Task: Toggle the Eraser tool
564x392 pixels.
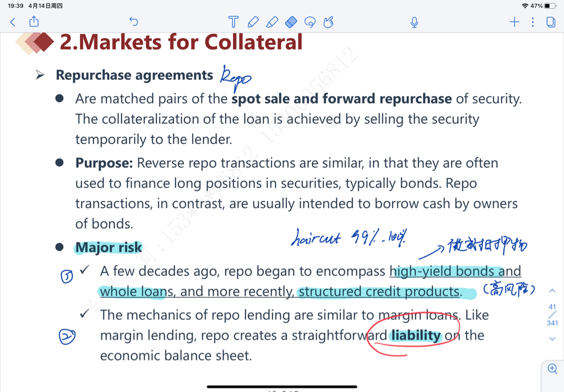Action: [291, 22]
